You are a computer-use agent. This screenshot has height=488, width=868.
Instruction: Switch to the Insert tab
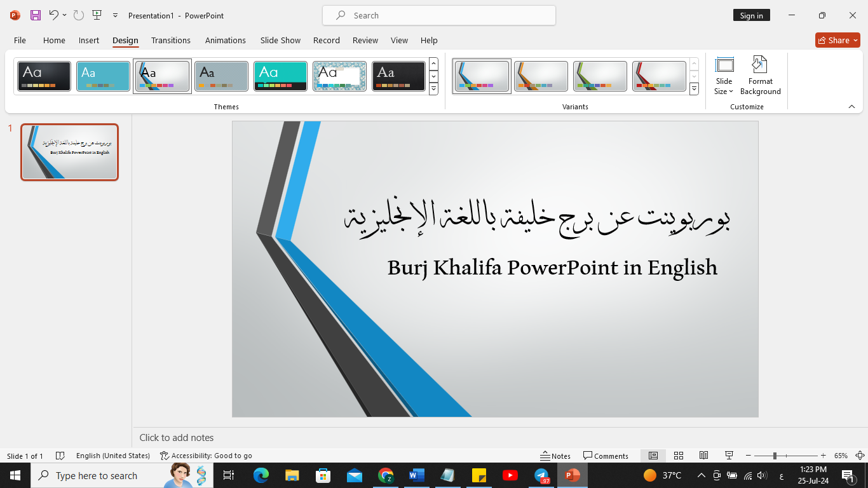(89, 40)
